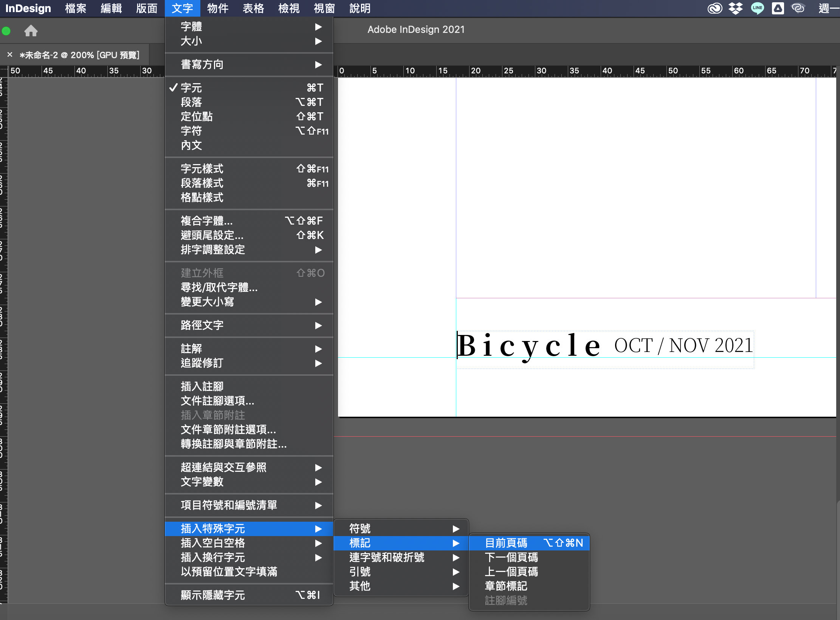Toggle the 段落 panel menu item
Viewport: 840px width, 620px height.
191,102
